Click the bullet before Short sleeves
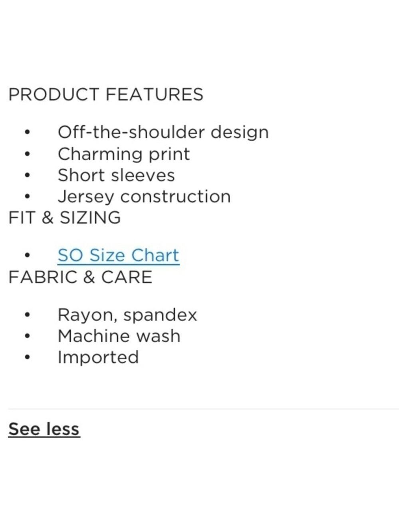This screenshot has height=532, width=399. (27, 175)
